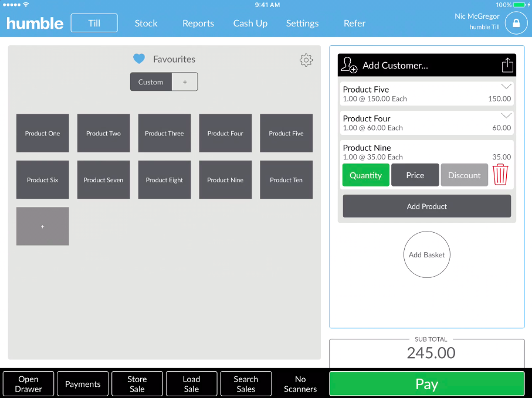Open the Stock tab

pyautogui.click(x=146, y=23)
